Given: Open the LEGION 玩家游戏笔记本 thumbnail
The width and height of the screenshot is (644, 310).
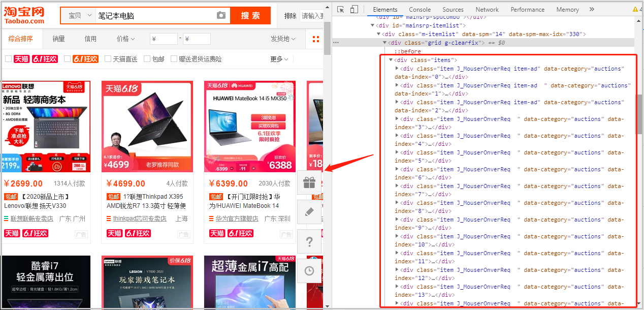Looking at the screenshot, I should [x=147, y=283].
